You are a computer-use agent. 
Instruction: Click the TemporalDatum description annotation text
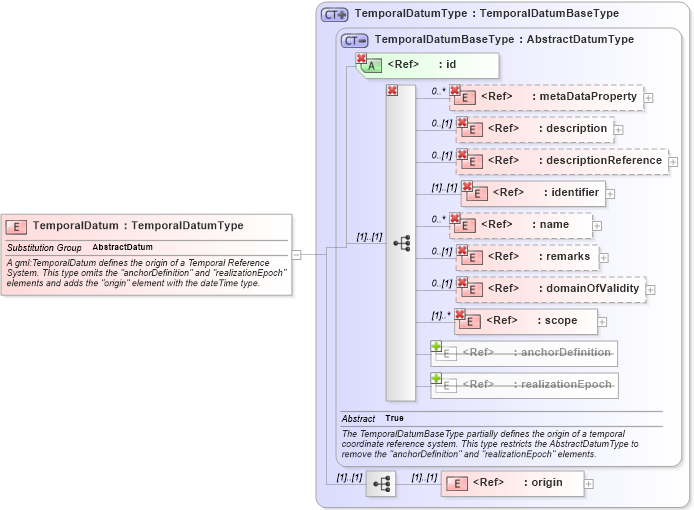coord(147,273)
